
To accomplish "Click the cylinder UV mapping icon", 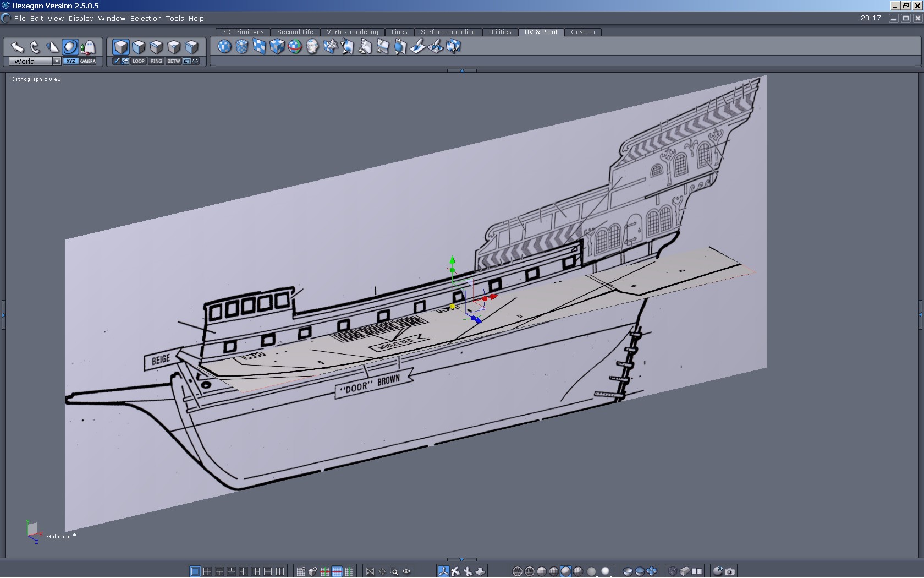I will 242,47.
